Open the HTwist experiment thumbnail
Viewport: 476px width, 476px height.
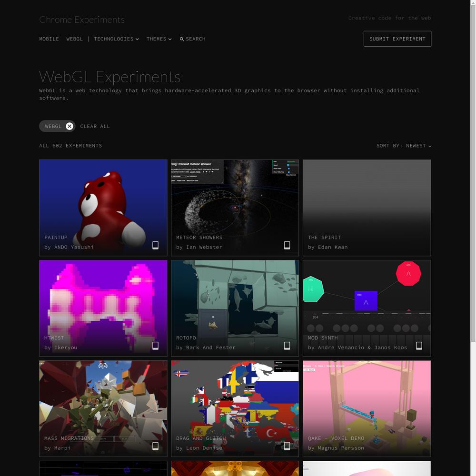pyautogui.click(x=103, y=308)
